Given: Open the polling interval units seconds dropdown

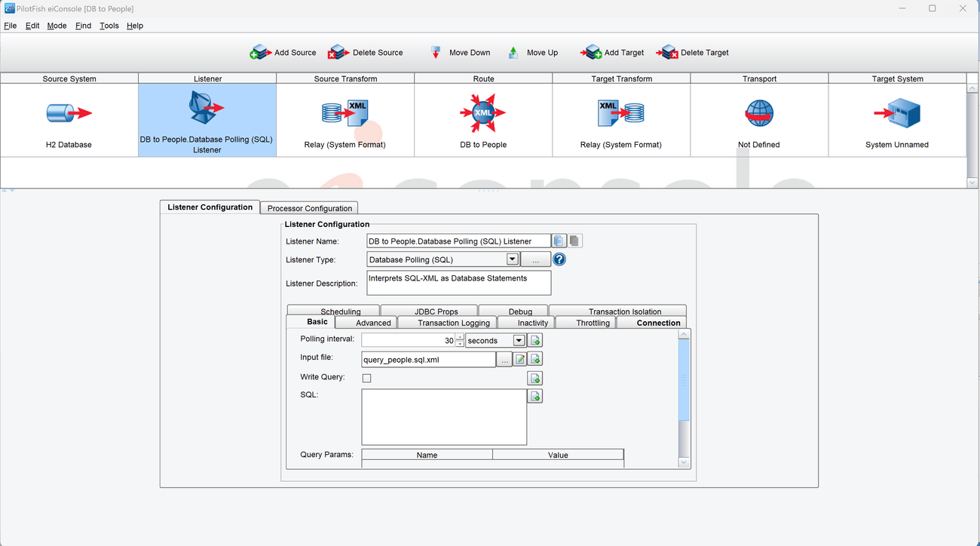Looking at the screenshot, I should click(x=519, y=341).
